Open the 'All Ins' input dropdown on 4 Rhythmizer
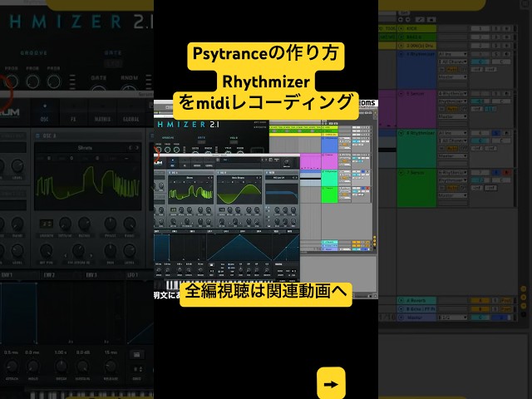Image resolution: width=532 pixels, height=399 pixels. (x=452, y=54)
